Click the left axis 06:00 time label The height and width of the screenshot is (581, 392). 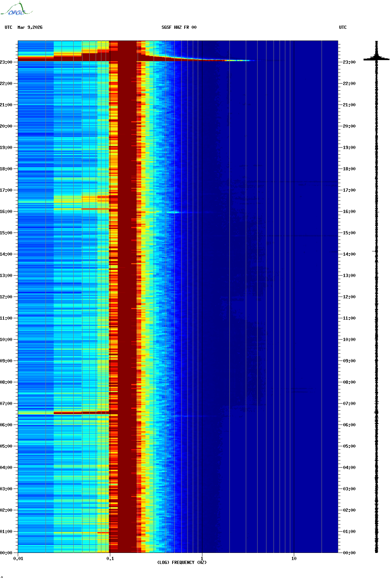6,425
